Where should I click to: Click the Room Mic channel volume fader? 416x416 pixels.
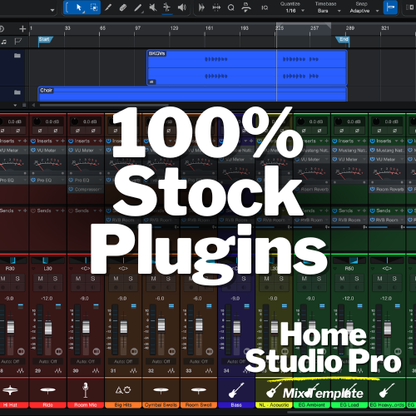(86, 327)
